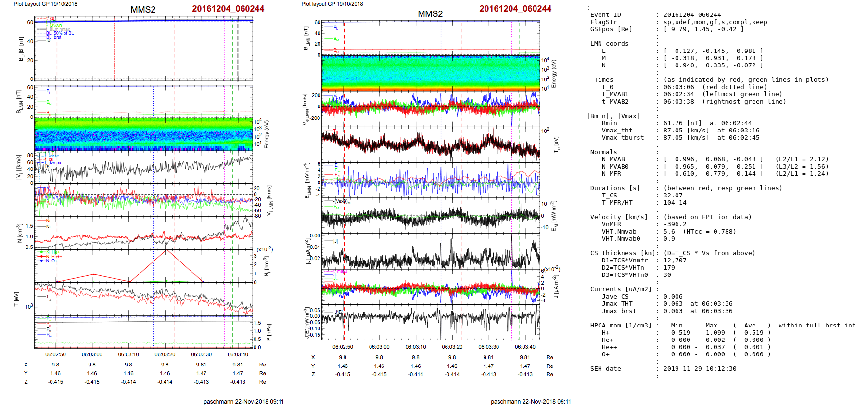Screen dimensions: 868x405
Task: Click the ion energy spectrogram in left plot
Action: [x=143, y=134]
